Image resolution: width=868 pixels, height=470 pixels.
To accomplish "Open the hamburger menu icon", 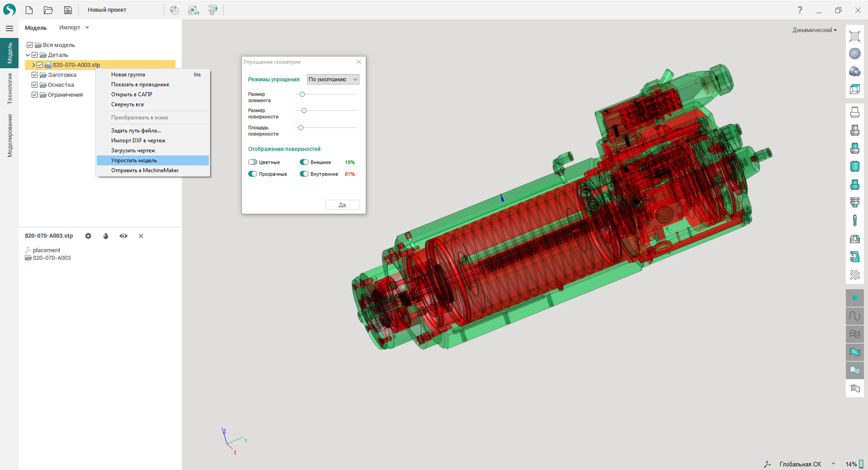I will click(x=9, y=28).
